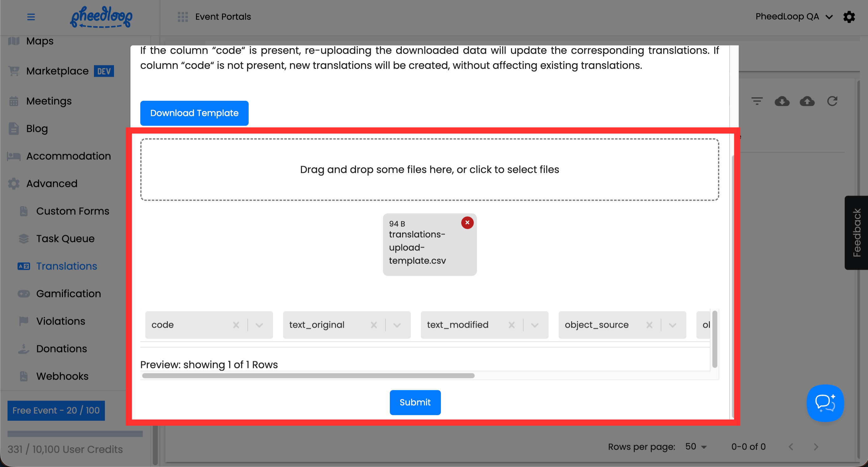Expand the object_source column dropdown
The width and height of the screenshot is (868, 467).
(673, 325)
